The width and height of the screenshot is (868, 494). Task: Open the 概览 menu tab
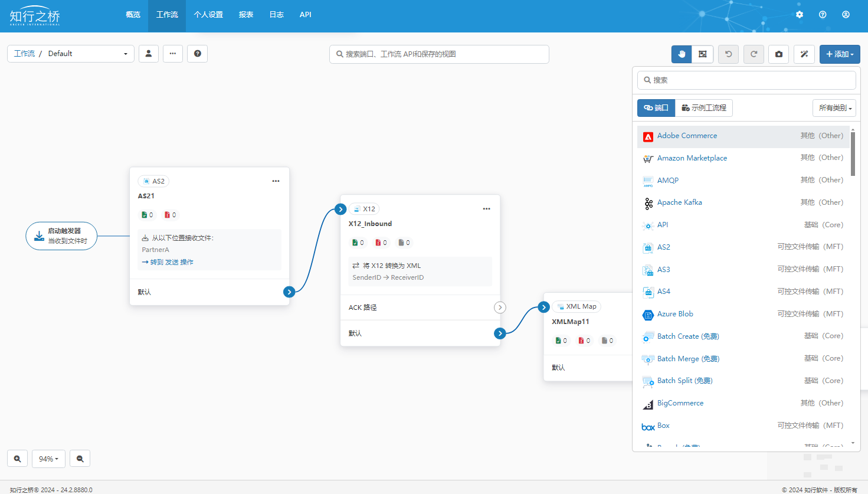click(133, 15)
